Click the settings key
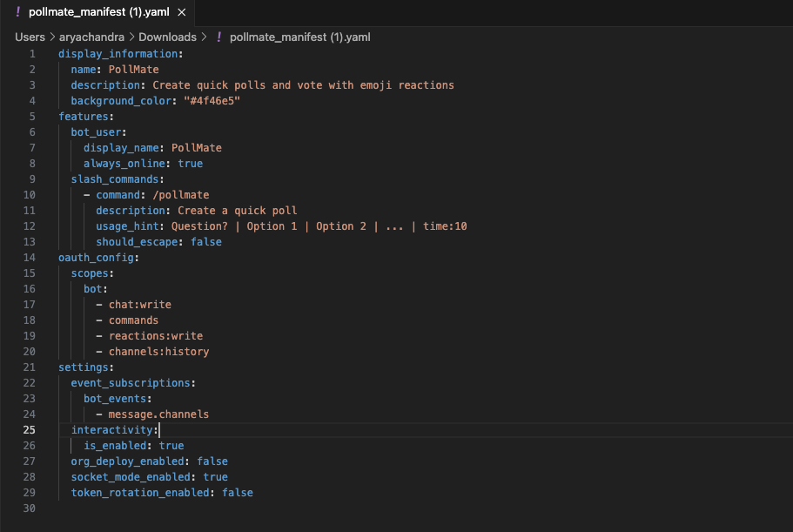Image resolution: width=793 pixels, height=532 pixels. click(x=84, y=367)
